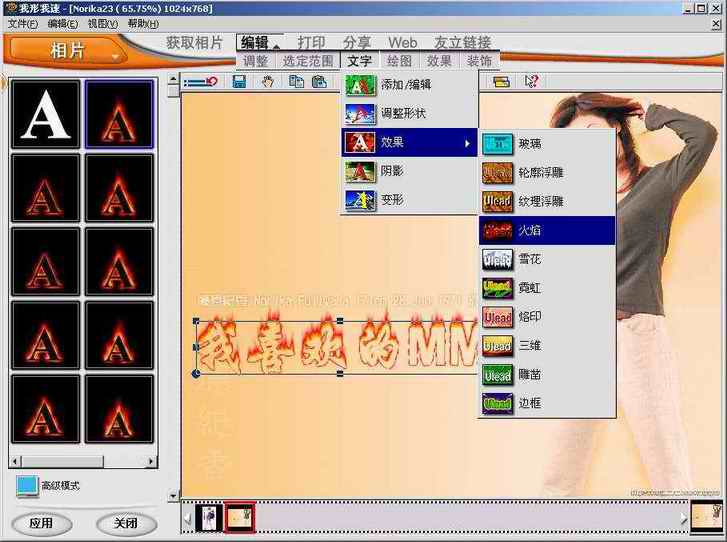Choose the 火焰 flame effect icon

click(497, 230)
